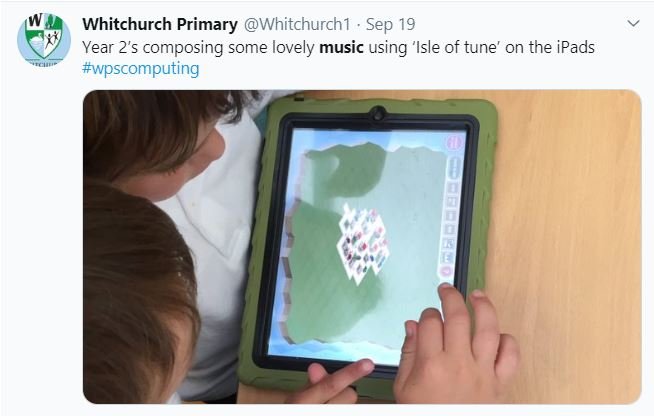Select the third square tool in the iPad toolbar

pyautogui.click(x=450, y=216)
